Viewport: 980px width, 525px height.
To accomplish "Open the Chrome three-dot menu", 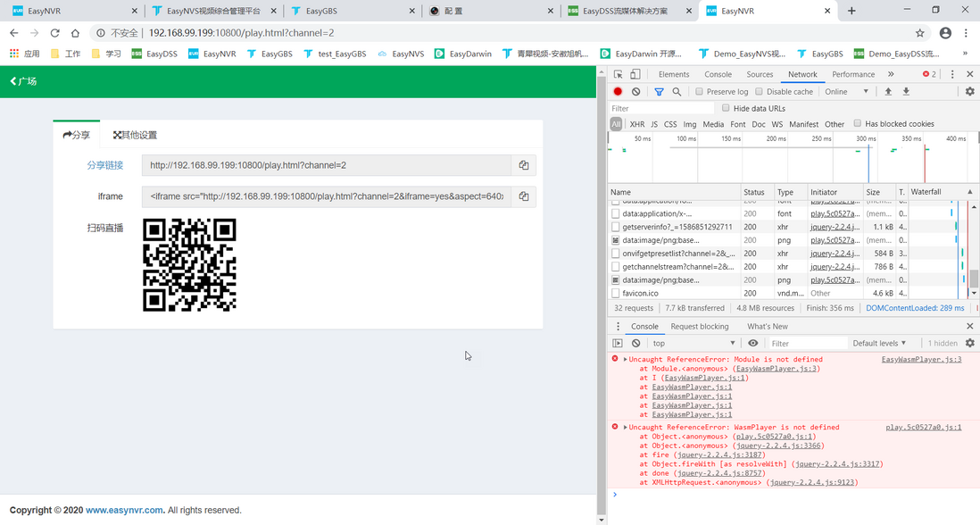I will point(967,33).
